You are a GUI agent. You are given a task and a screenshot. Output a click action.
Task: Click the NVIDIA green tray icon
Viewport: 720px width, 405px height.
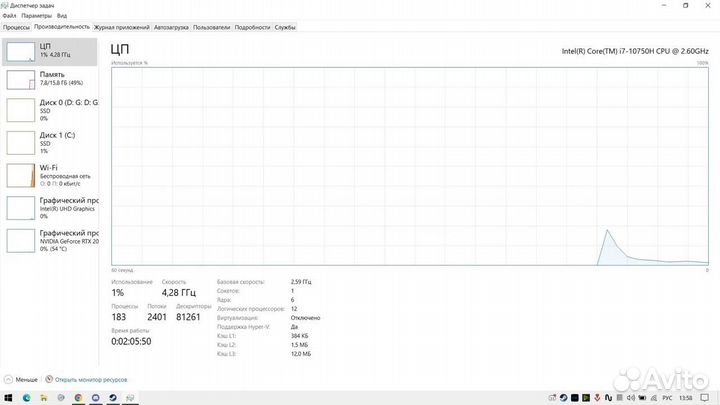(x=586, y=398)
